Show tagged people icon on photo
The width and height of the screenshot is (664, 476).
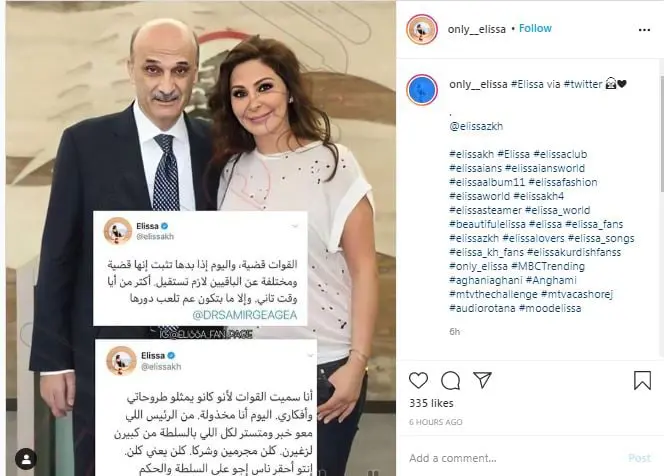pyautogui.click(x=26, y=459)
